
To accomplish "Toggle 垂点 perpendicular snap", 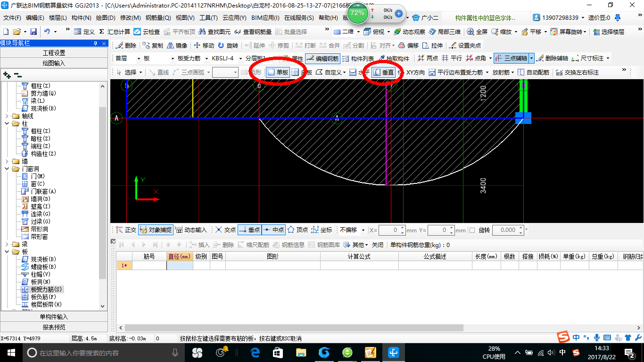I will (x=249, y=230).
